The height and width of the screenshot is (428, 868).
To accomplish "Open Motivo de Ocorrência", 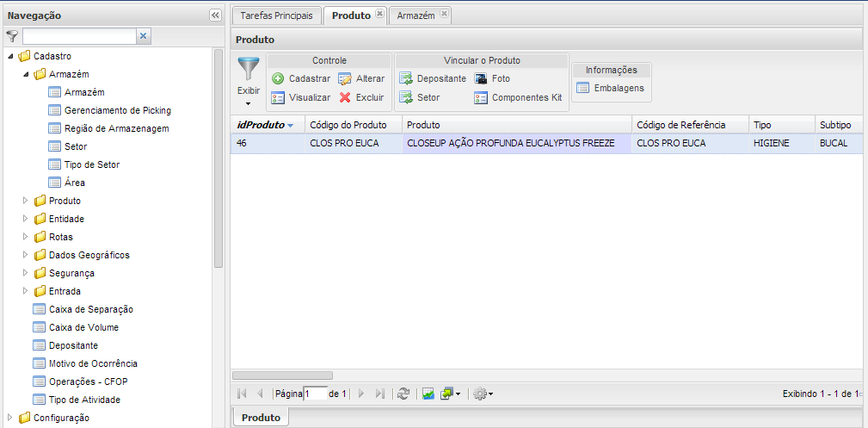I will coord(85,363).
